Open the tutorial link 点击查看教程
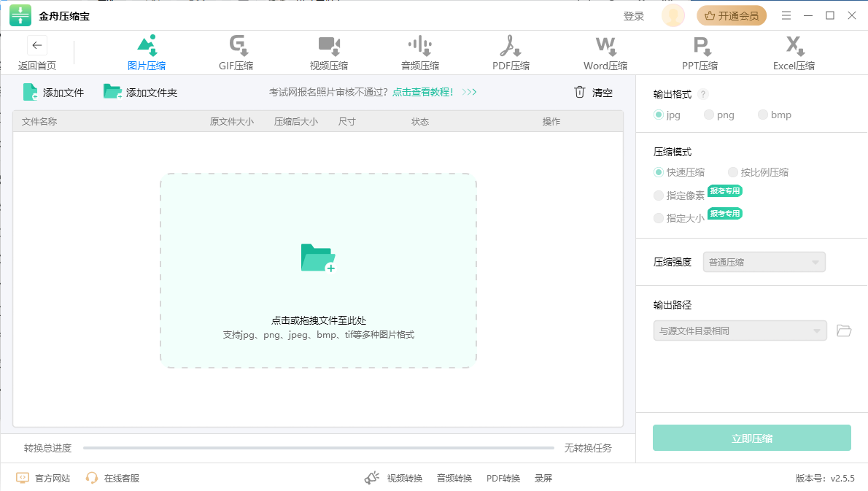This screenshot has width=868, height=491. pos(422,92)
